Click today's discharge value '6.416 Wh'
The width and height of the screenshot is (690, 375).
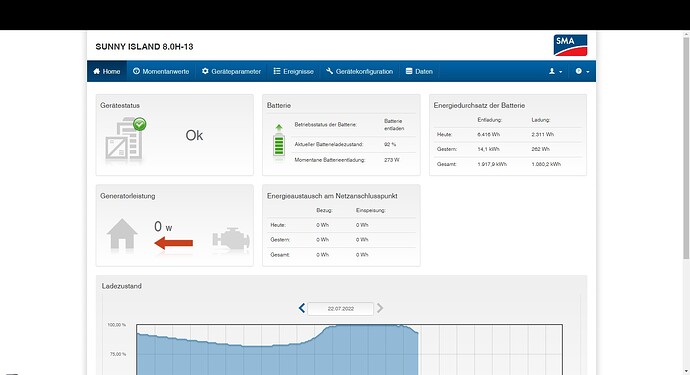[488, 134]
